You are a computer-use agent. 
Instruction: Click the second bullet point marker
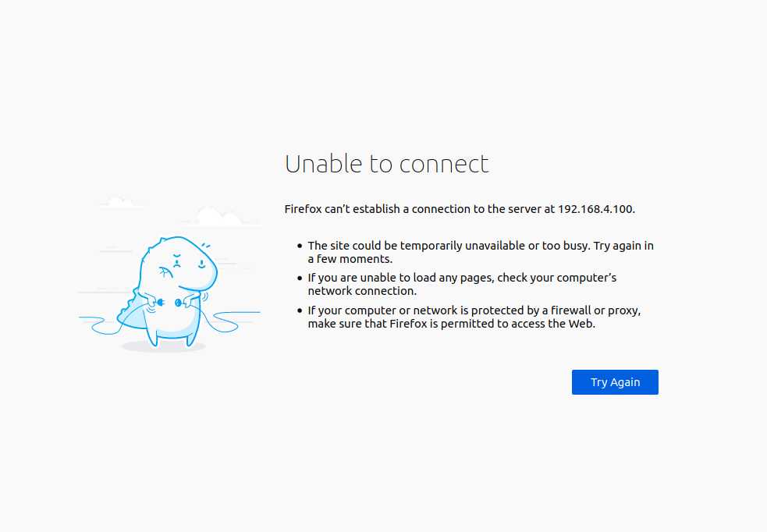300,278
